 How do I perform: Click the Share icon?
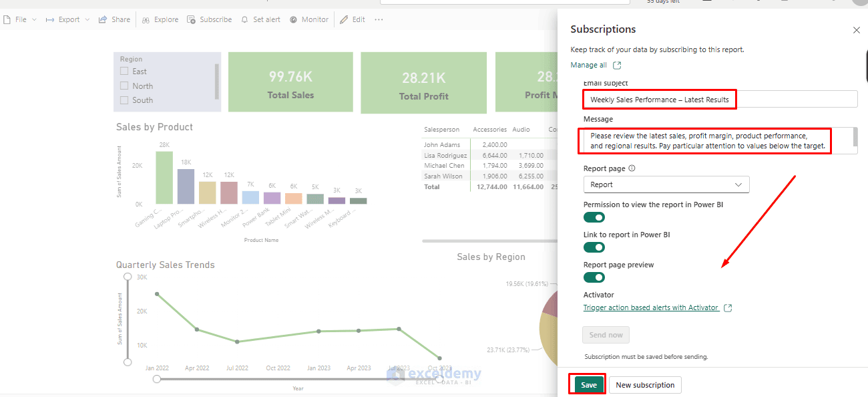[103, 19]
